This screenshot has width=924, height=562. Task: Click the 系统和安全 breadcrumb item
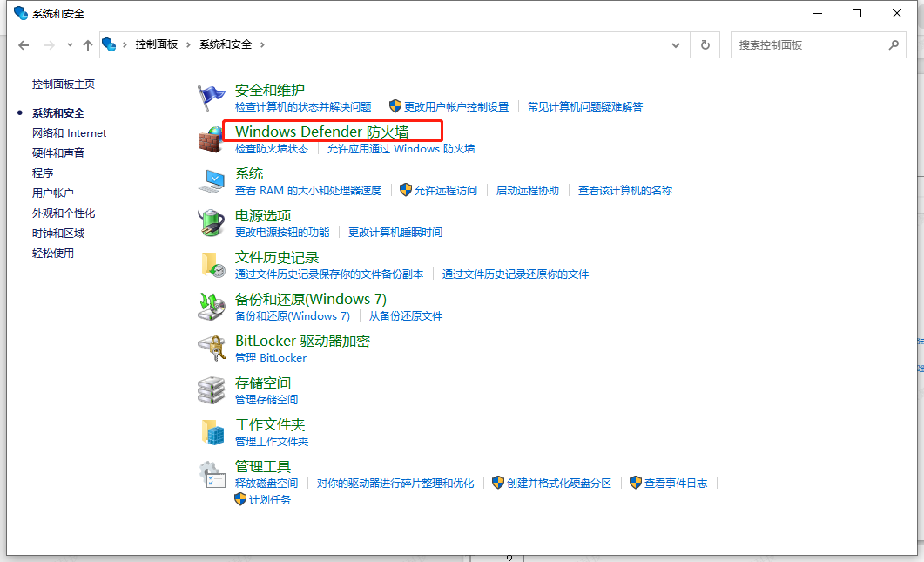225,44
